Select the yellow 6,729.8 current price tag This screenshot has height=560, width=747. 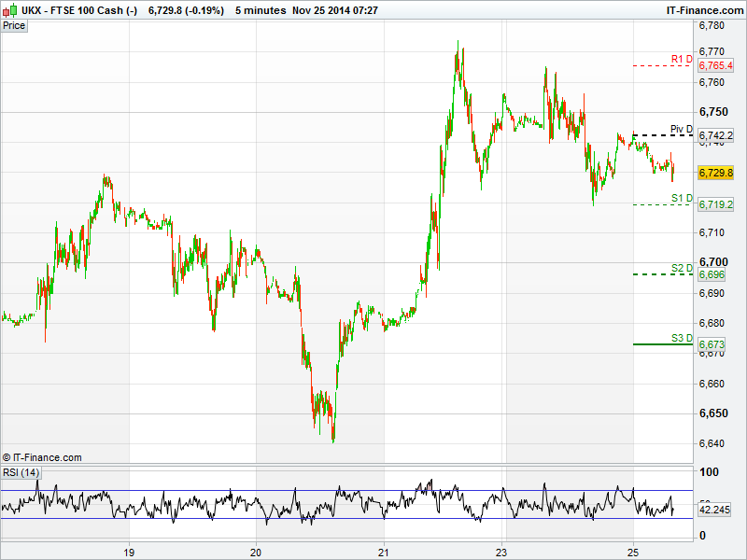pyautogui.click(x=716, y=174)
